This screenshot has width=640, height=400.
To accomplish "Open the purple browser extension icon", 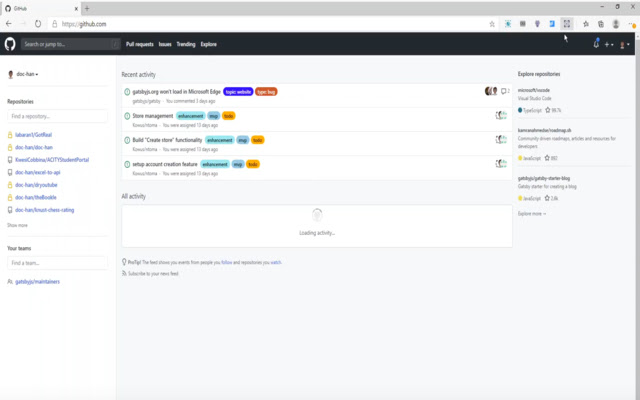I will (537, 24).
